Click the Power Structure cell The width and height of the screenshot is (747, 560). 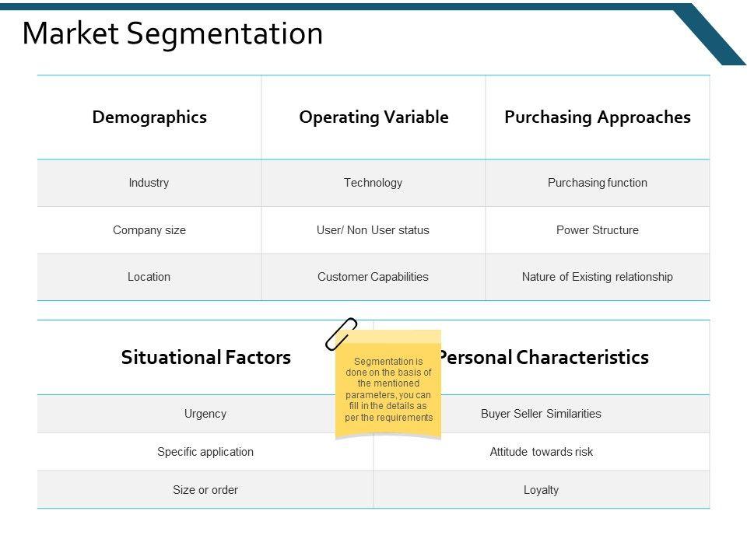click(x=598, y=230)
